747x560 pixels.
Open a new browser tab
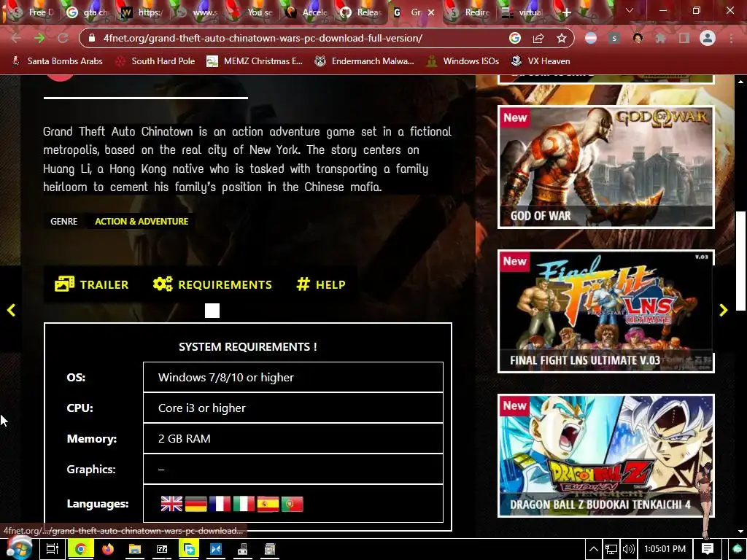tap(566, 12)
